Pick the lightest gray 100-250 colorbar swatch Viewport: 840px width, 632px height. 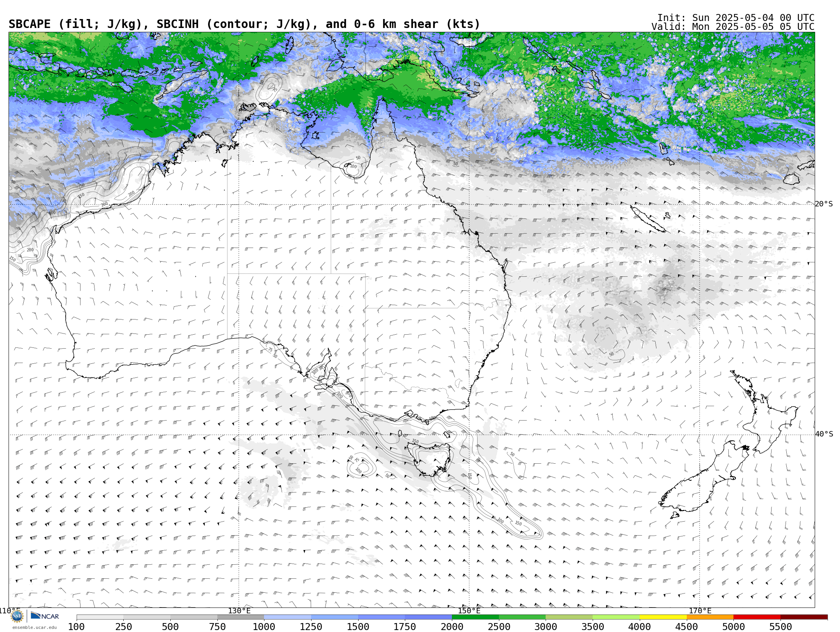point(100,617)
